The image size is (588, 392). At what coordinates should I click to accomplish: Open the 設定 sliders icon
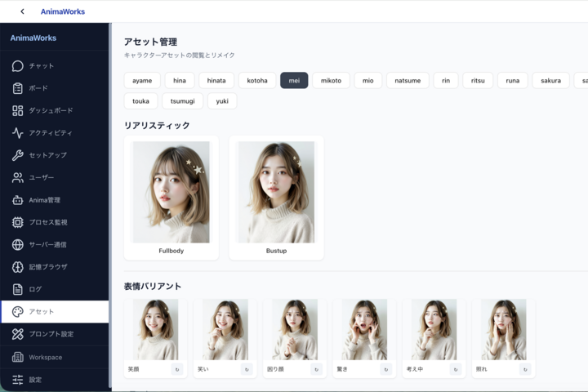[18, 380]
